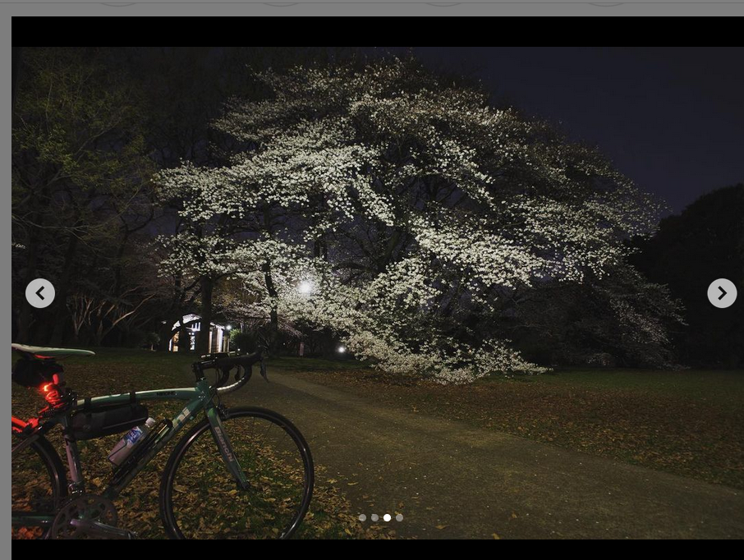This screenshot has width=744, height=560.
Task: Click the water bottle on the bike frame
Action: [x=131, y=442]
